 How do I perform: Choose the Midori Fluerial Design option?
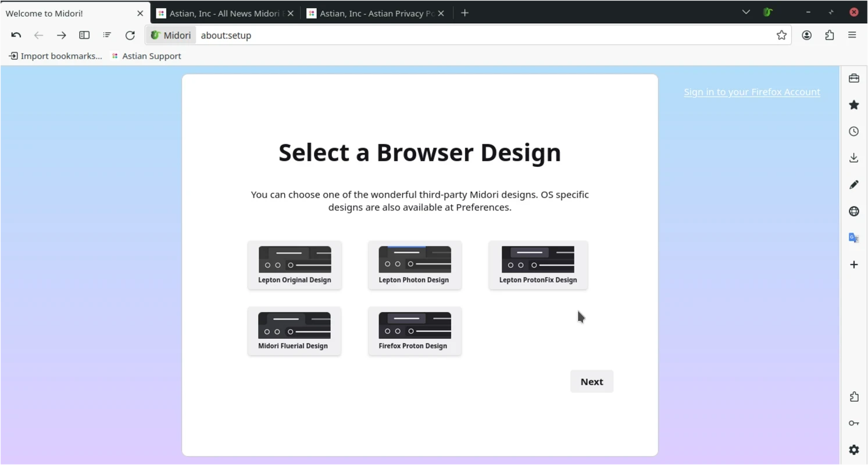pos(294,331)
